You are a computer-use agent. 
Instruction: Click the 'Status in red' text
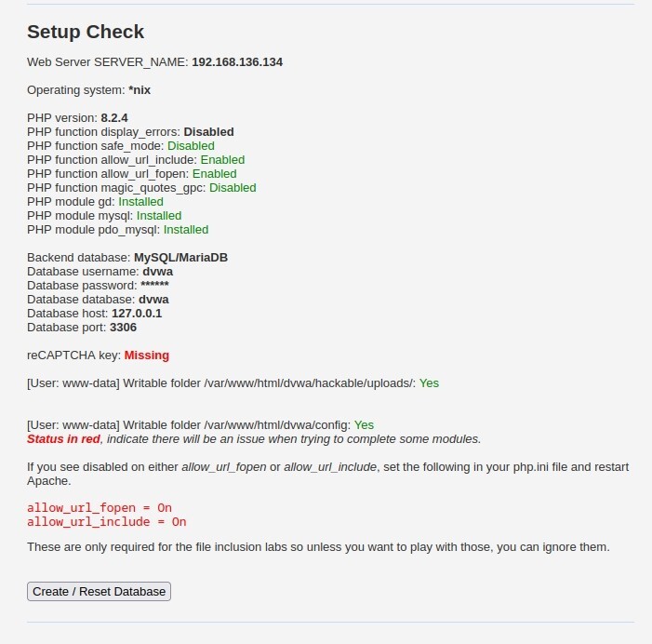[x=63, y=439]
